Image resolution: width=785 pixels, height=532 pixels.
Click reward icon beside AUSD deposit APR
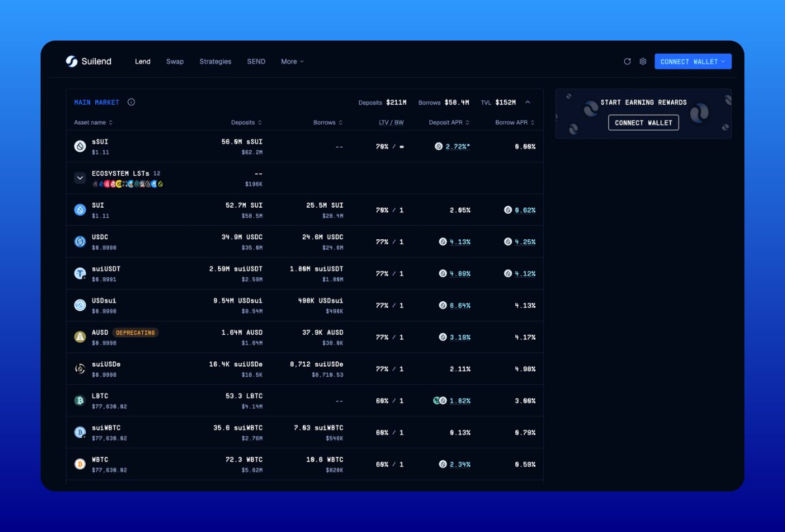pos(443,337)
